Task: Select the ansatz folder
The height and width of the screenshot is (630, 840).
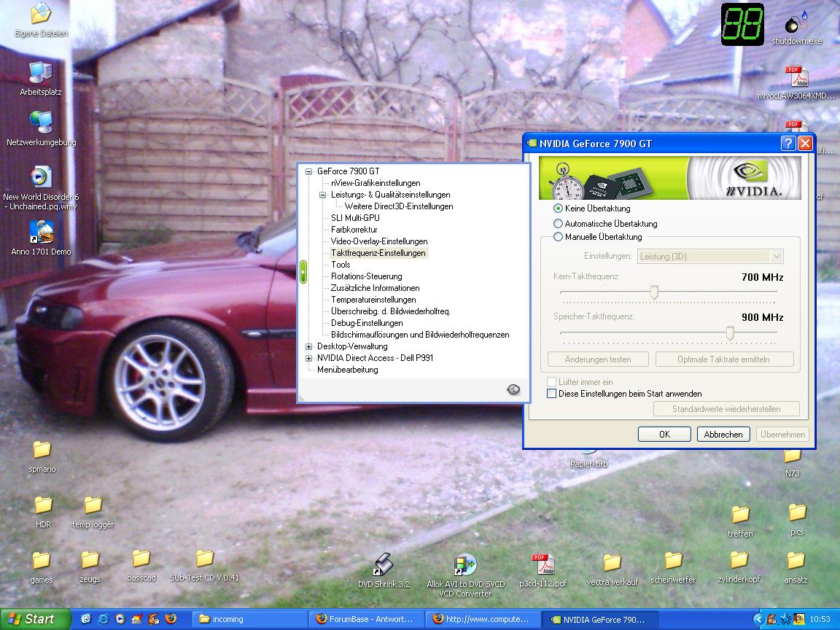Action: pyautogui.click(x=796, y=568)
